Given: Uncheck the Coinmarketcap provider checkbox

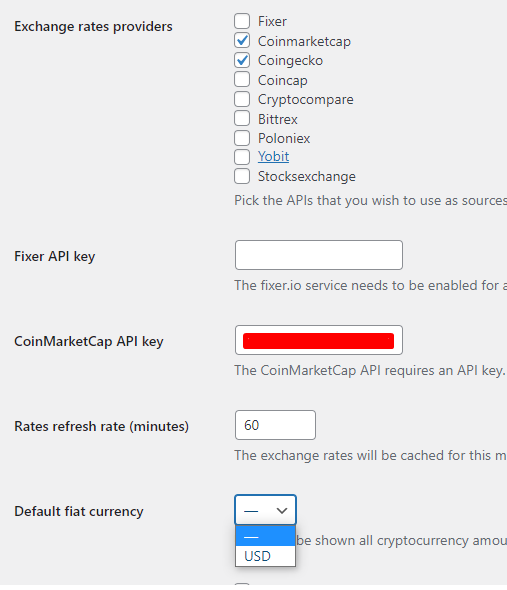Looking at the screenshot, I should pos(242,41).
